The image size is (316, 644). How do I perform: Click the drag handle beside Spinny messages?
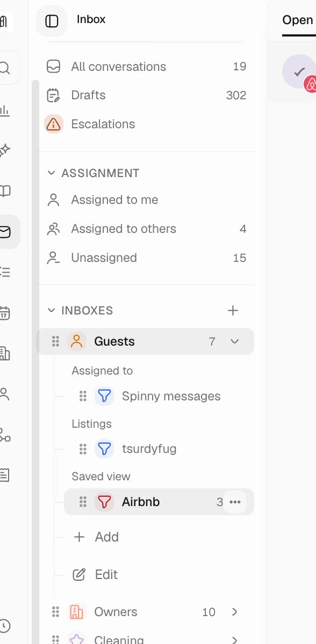(x=83, y=396)
